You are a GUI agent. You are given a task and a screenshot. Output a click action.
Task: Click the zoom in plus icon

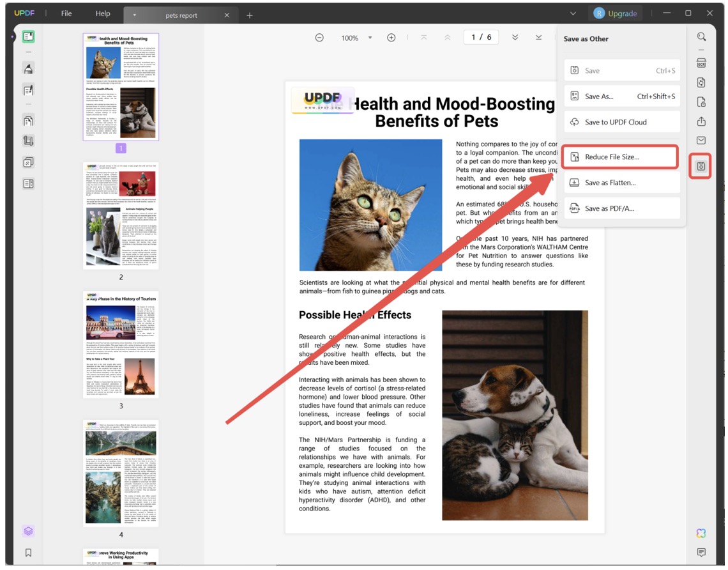point(391,38)
